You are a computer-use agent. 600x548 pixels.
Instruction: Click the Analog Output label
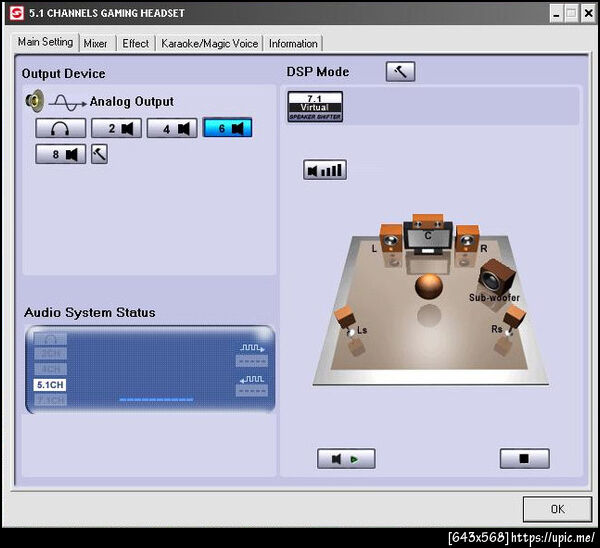tap(132, 102)
